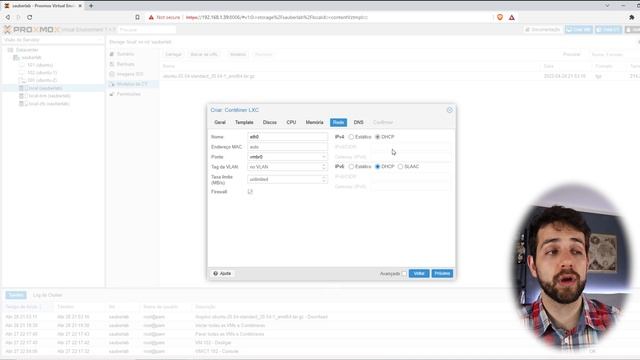Click the Carregar toolbar button
Screen dimensions: 640x360
[x=173, y=54]
